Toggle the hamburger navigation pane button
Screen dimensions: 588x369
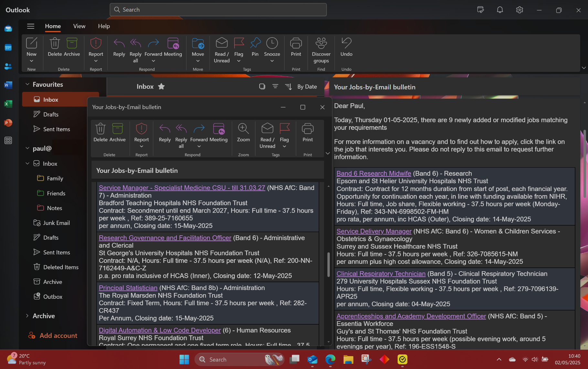tap(31, 26)
